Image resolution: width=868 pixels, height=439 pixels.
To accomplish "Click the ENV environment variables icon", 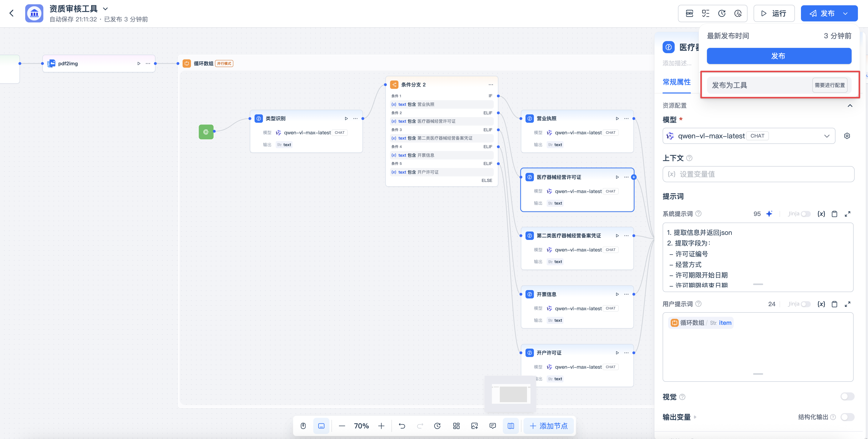I will pos(689,13).
